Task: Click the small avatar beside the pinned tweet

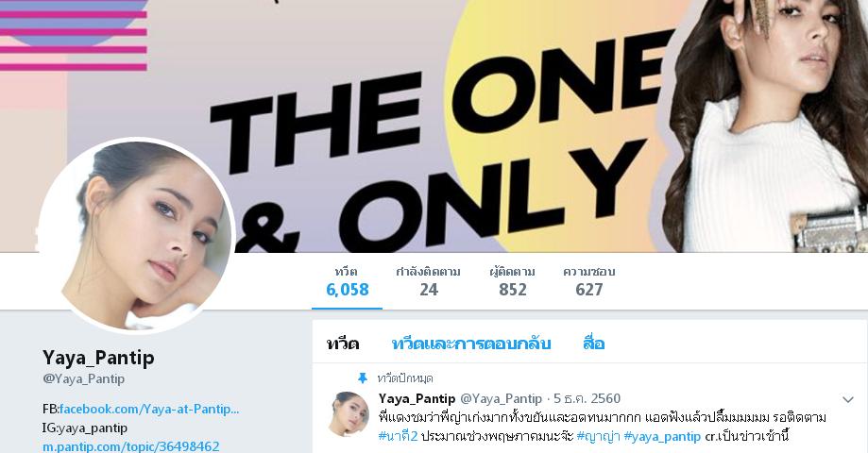Action: click(x=349, y=414)
